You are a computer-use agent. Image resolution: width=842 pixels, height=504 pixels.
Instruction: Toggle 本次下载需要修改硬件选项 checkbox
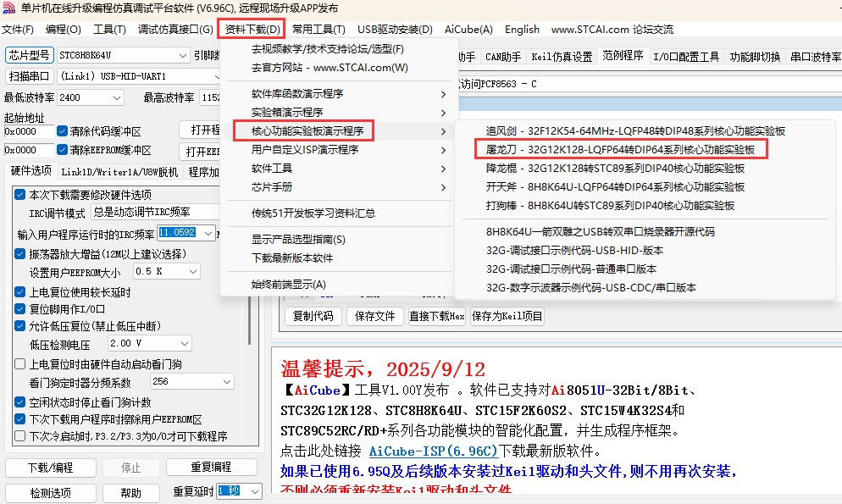[x=19, y=194]
